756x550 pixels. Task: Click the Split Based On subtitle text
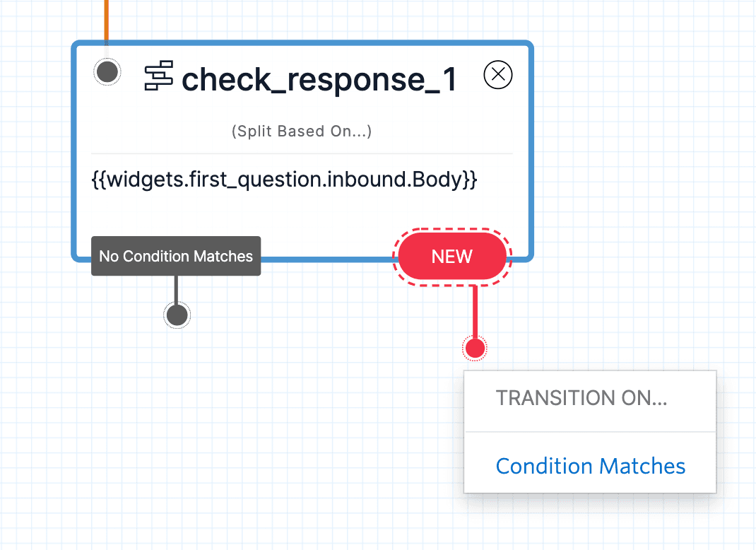(x=302, y=131)
